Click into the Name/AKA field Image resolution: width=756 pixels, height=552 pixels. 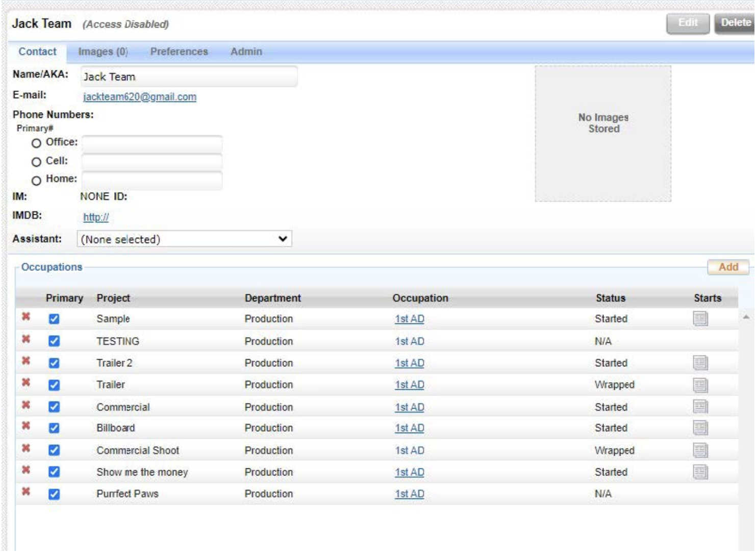tap(189, 77)
